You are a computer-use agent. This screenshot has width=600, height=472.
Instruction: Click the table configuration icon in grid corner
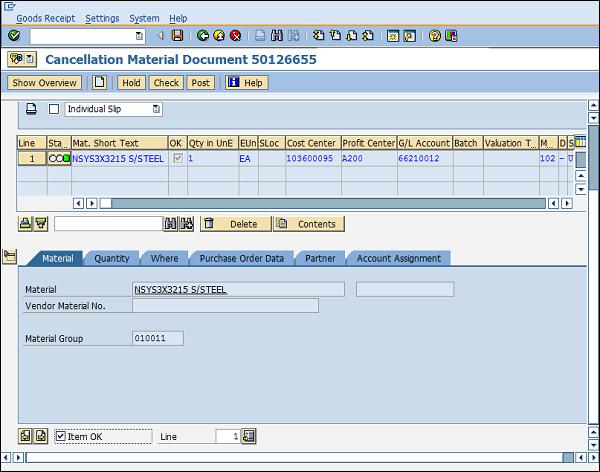(x=580, y=143)
